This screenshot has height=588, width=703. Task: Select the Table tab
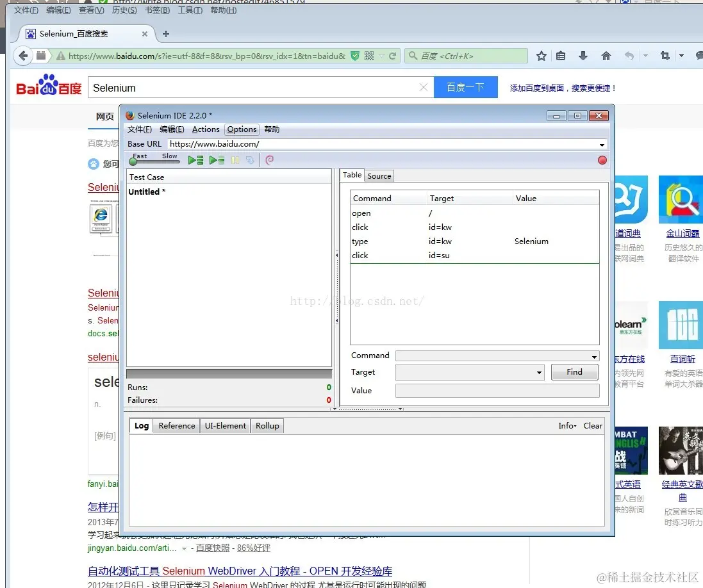coord(352,176)
